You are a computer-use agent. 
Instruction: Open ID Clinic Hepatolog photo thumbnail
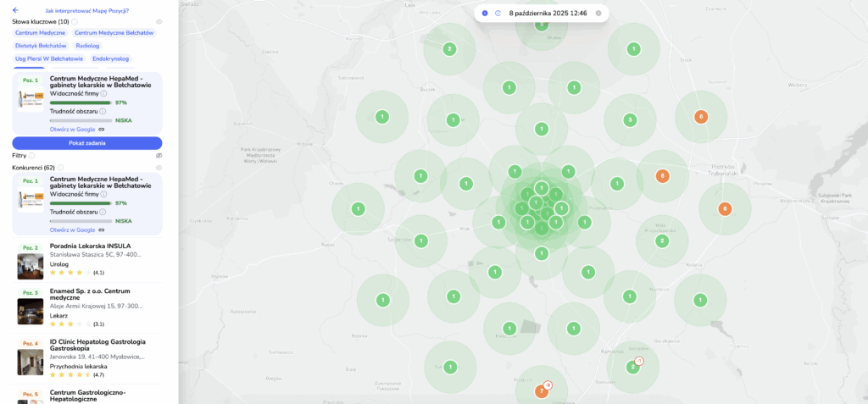[30, 362]
